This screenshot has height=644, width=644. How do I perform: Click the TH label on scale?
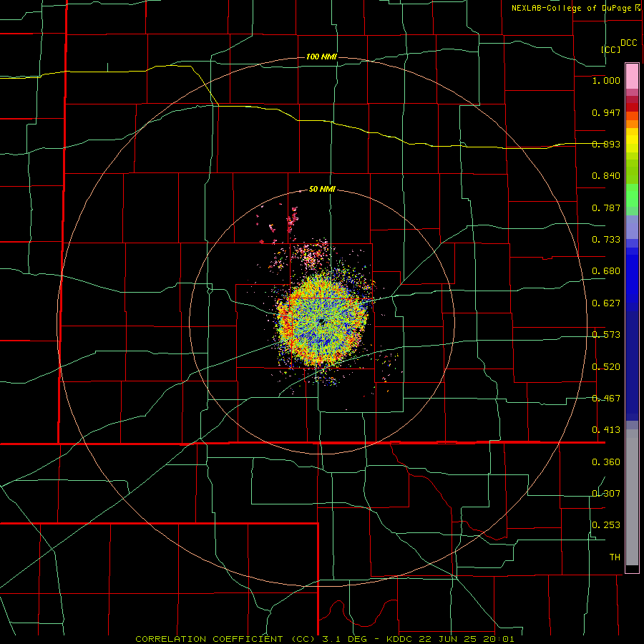coord(615,557)
